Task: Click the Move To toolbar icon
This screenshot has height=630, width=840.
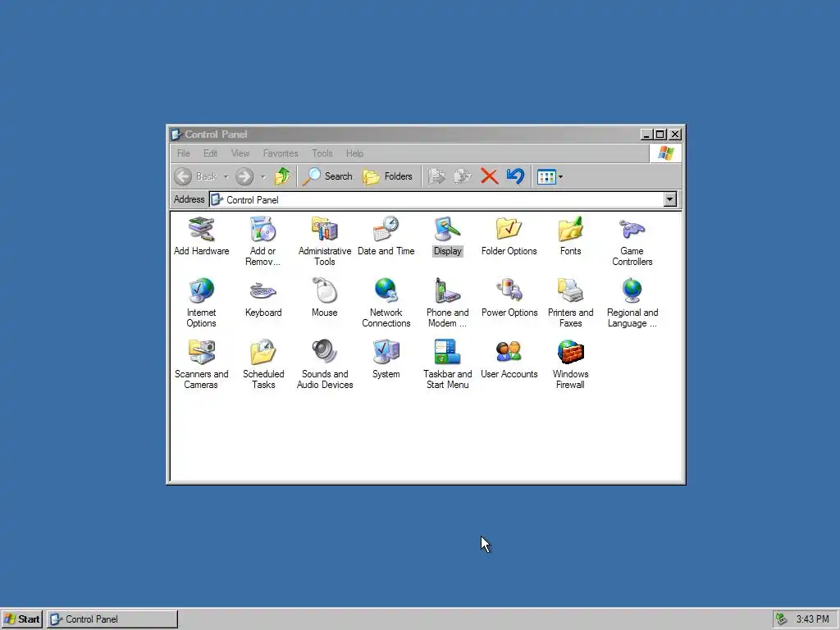Action: tap(437, 176)
